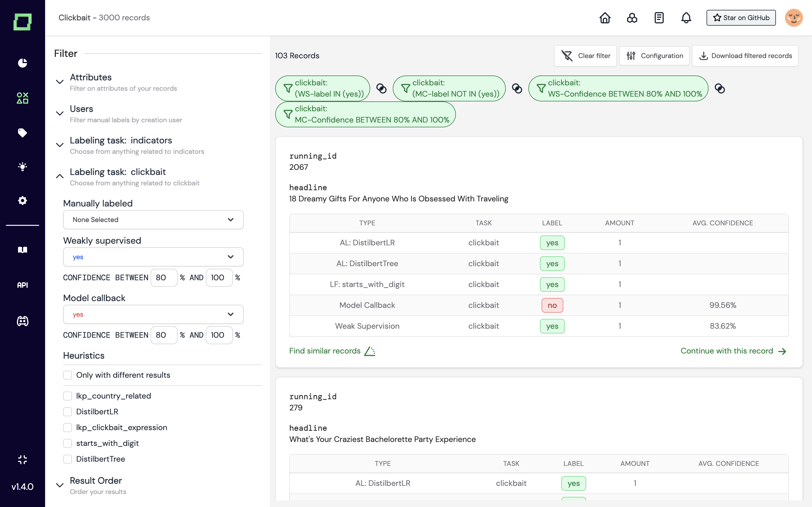Tick the DistilbertLR heuristic checkbox
This screenshot has height=507, width=812.
(x=67, y=412)
